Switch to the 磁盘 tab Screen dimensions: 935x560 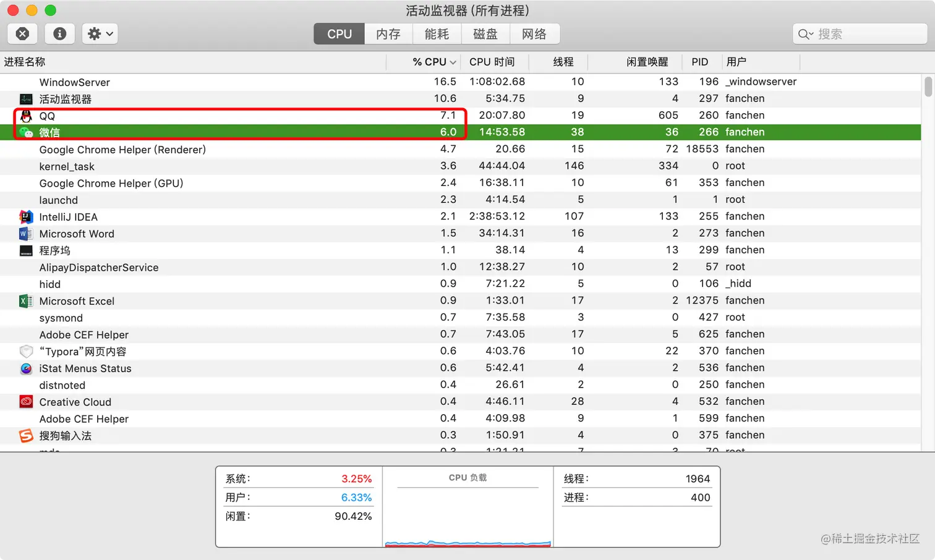click(x=485, y=34)
